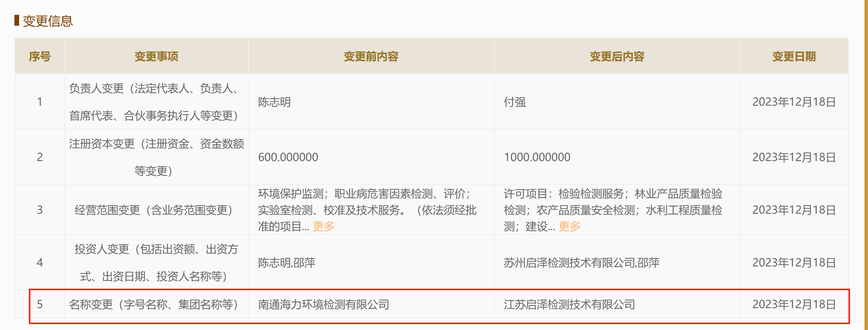Click sequence number 4 in 投资人变更 row

[40, 263]
